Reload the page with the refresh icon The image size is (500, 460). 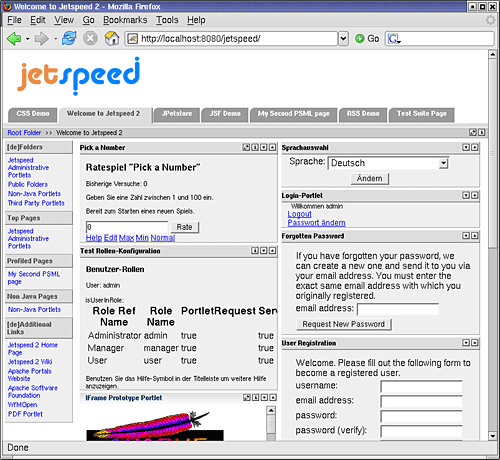pos(69,39)
